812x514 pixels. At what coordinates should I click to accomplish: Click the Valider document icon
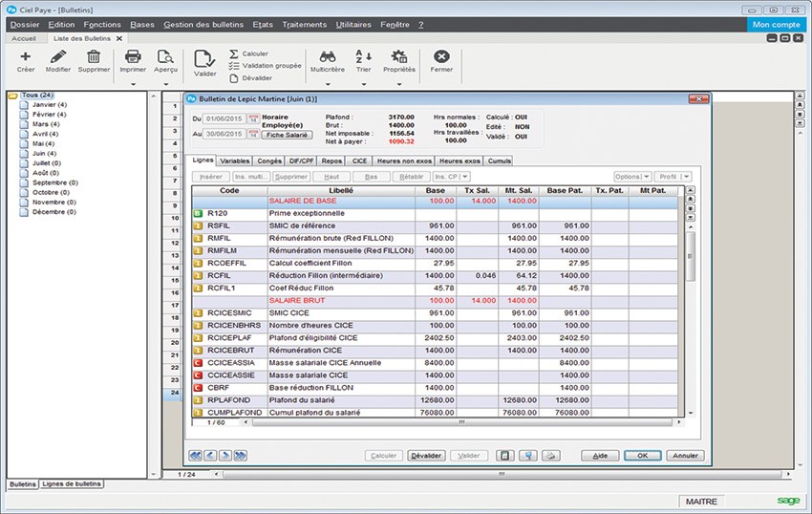click(x=204, y=59)
